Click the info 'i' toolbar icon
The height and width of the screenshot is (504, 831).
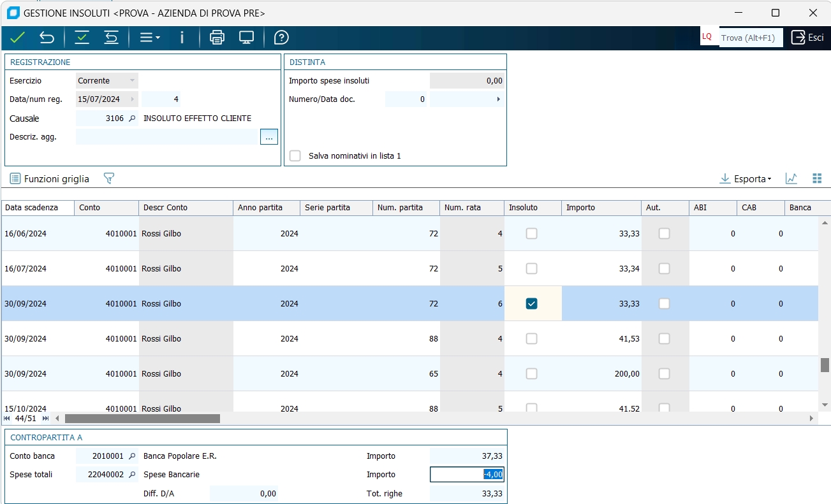pos(182,38)
